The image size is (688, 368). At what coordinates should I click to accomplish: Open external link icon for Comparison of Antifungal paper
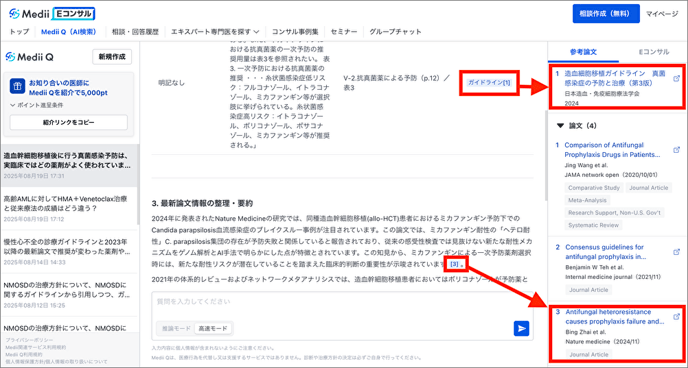pos(676,150)
